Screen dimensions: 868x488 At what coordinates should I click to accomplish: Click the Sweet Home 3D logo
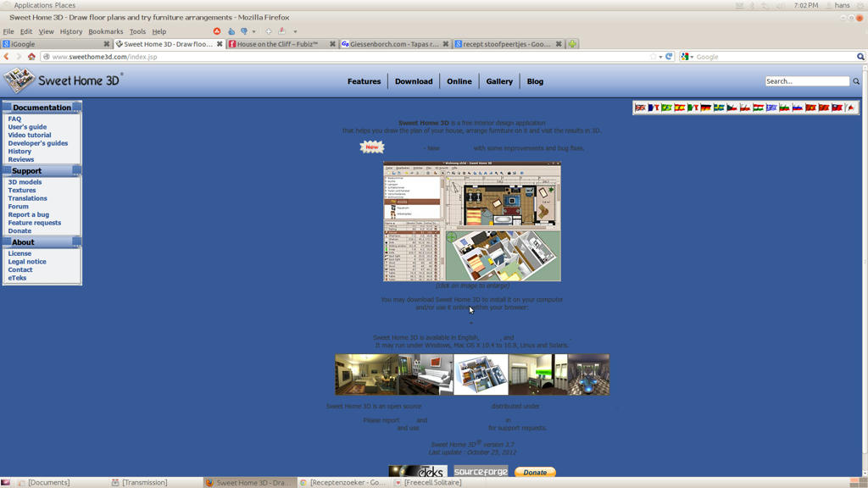coord(63,80)
